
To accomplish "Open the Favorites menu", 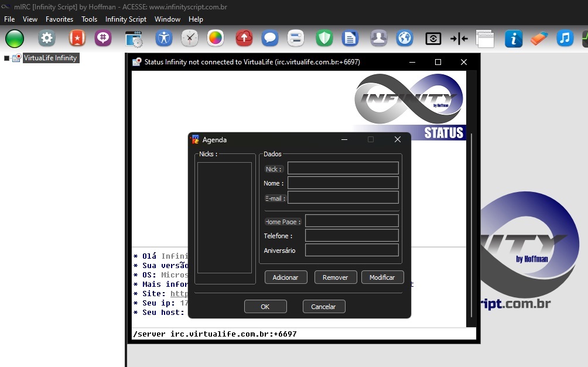I will [x=59, y=19].
